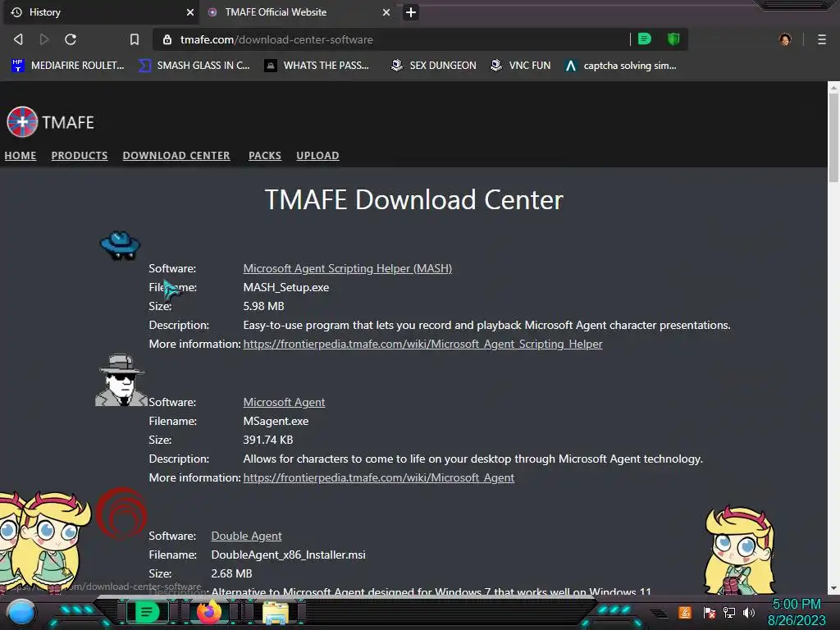Viewport: 840px width, 630px height.
Task: Open the captcha solving sim... bookmark
Action: pyautogui.click(x=620, y=66)
